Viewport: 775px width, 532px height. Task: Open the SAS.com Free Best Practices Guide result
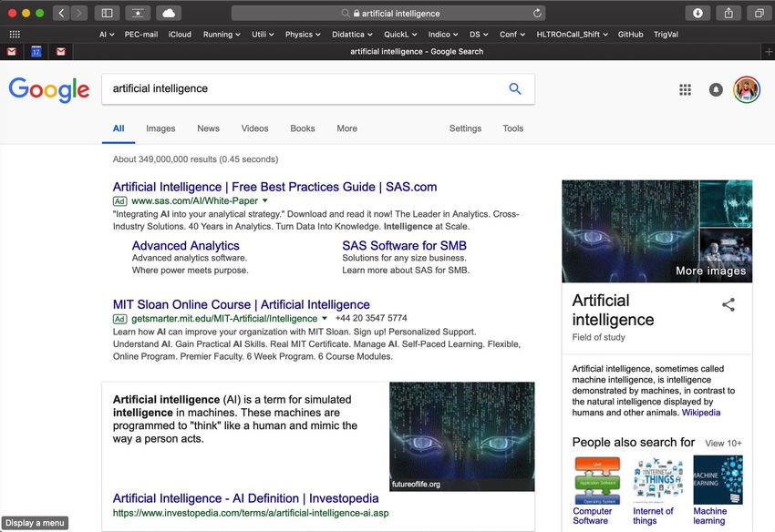pos(274,187)
